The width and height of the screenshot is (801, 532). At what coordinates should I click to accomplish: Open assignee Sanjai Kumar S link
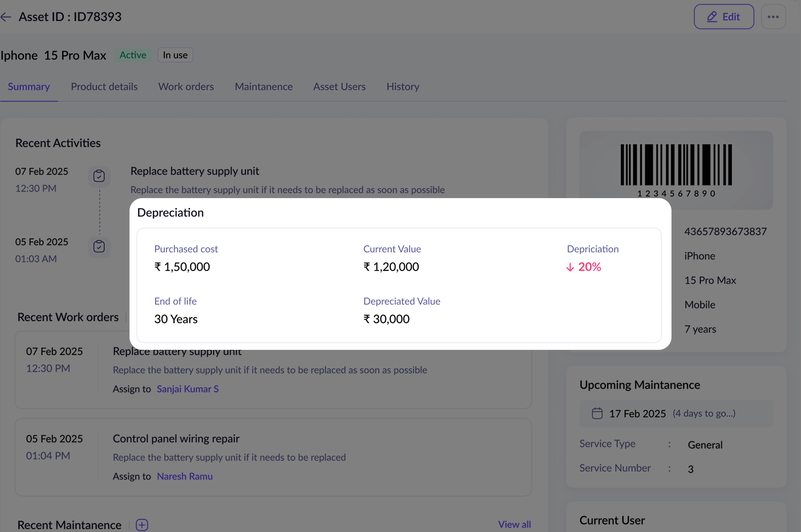coord(187,389)
